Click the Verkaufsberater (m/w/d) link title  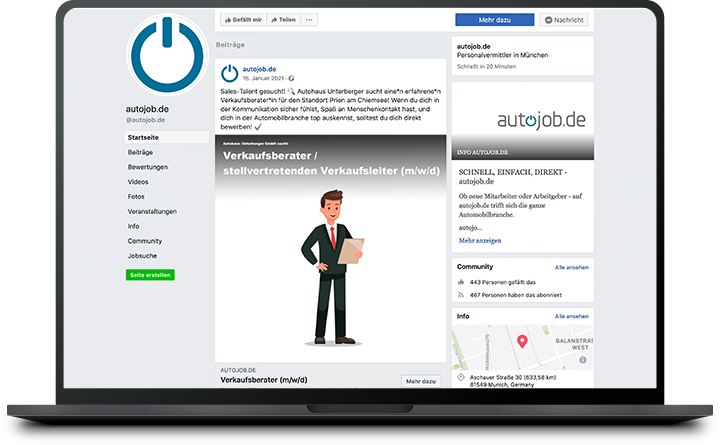[264, 380]
